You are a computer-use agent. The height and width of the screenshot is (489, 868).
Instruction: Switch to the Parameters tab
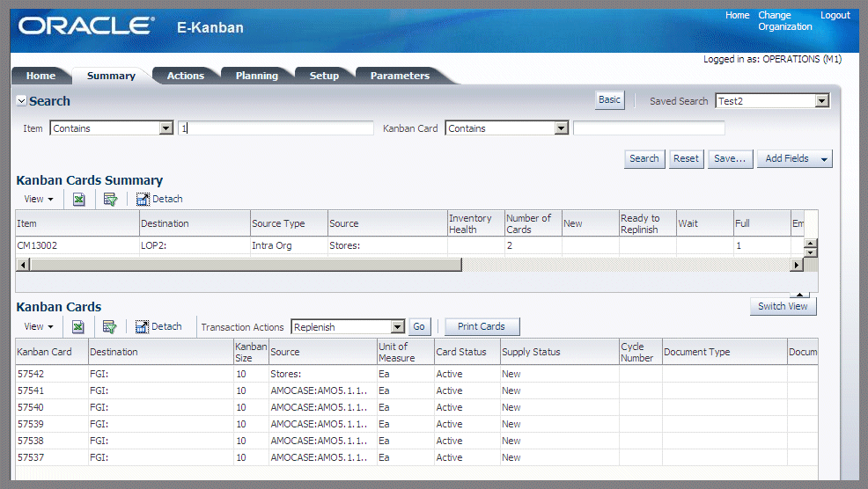[400, 76]
